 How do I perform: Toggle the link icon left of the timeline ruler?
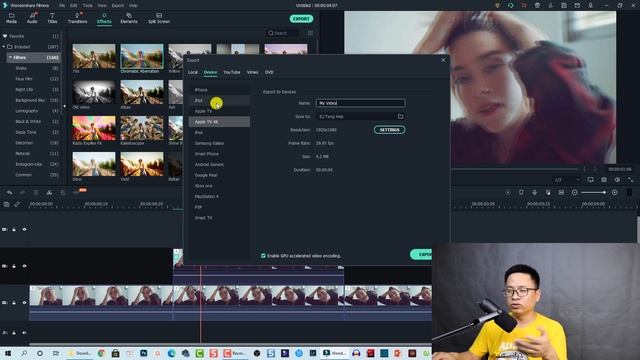click(x=17, y=204)
